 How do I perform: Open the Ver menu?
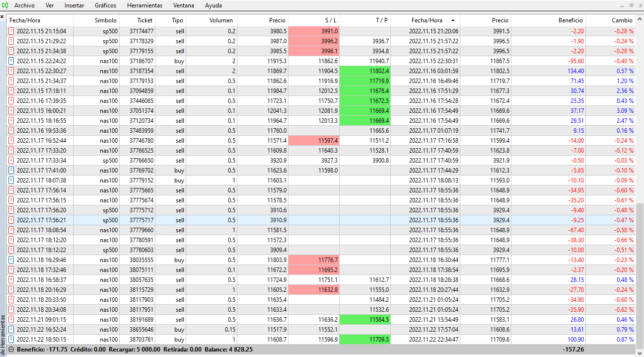50,5
